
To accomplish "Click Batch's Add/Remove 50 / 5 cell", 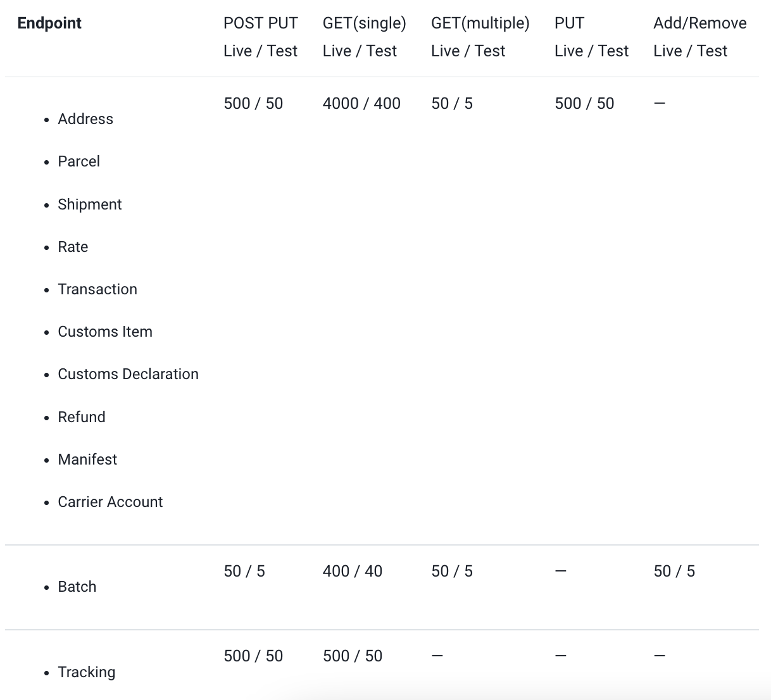I will [674, 571].
